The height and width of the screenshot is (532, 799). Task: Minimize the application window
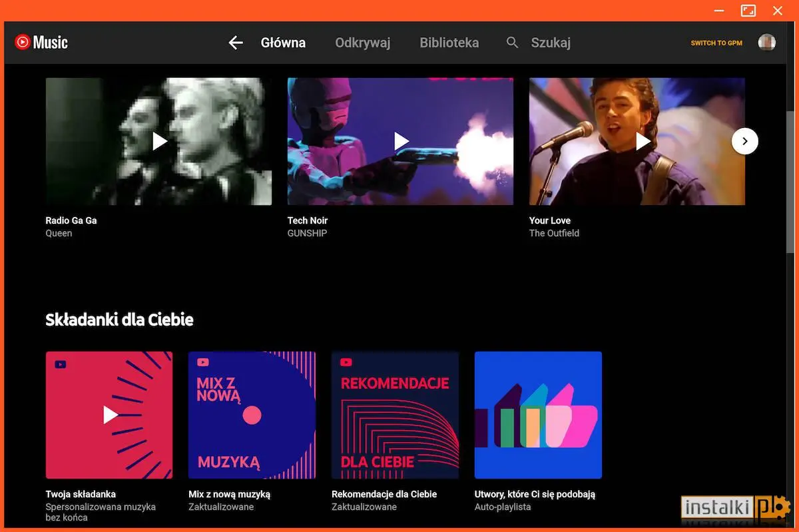tap(719, 11)
